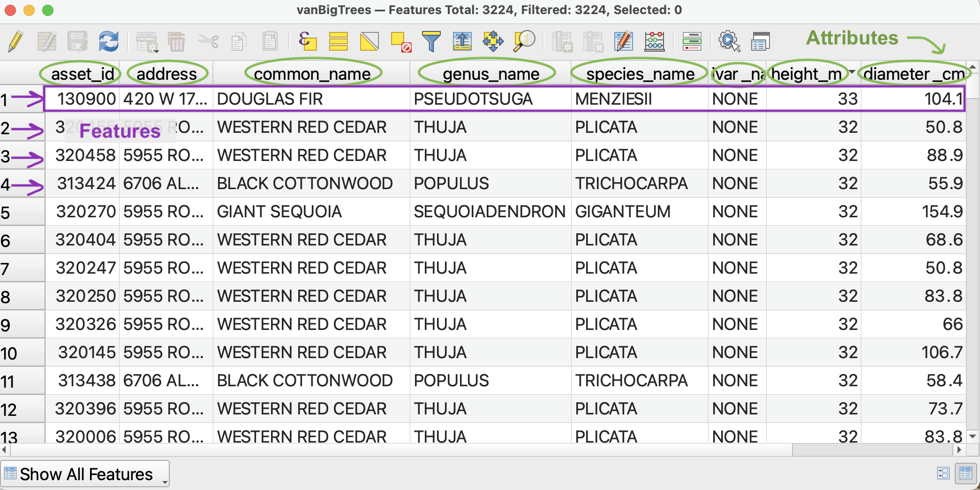The width and height of the screenshot is (980, 490).
Task: Expand the Show All Features dropdown
Action: point(85,474)
